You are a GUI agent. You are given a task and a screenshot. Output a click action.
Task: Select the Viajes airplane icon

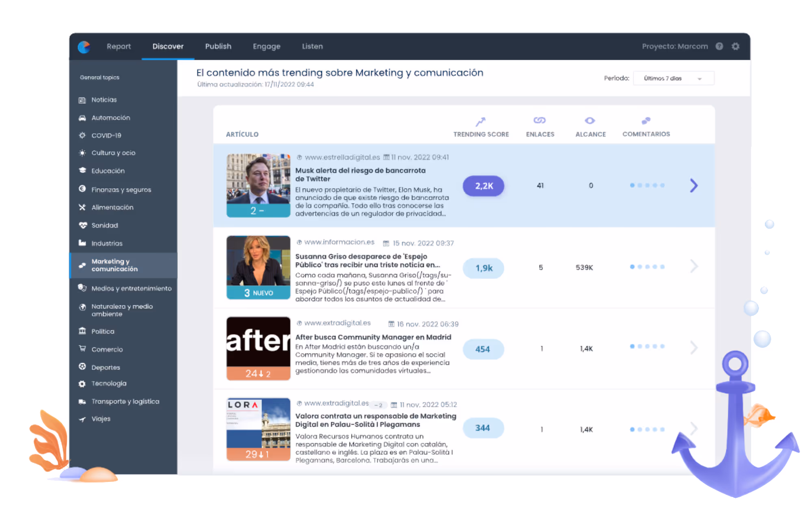pos(82,419)
